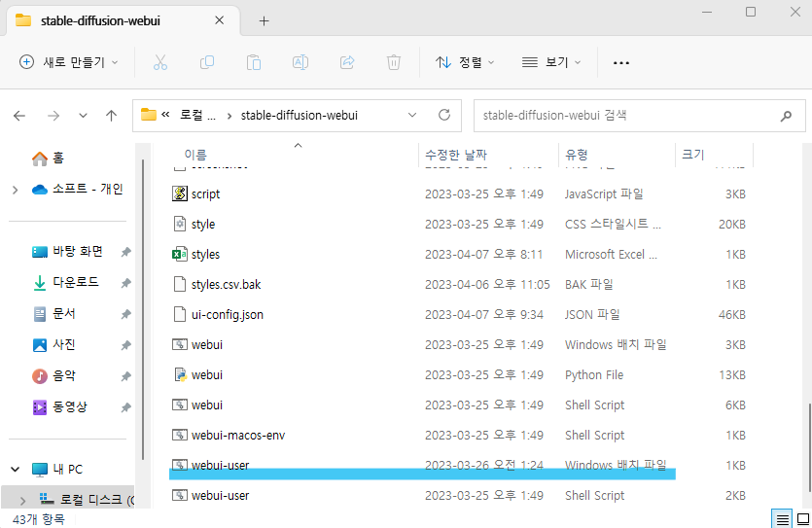Screen dimensions: 812x528
Task: Click the folder icon in address bar
Action: 149,115
